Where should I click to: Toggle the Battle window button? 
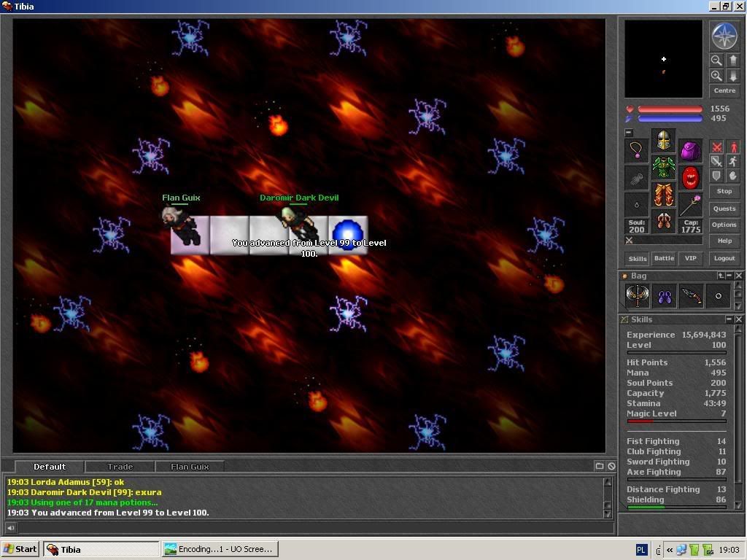tap(664, 258)
